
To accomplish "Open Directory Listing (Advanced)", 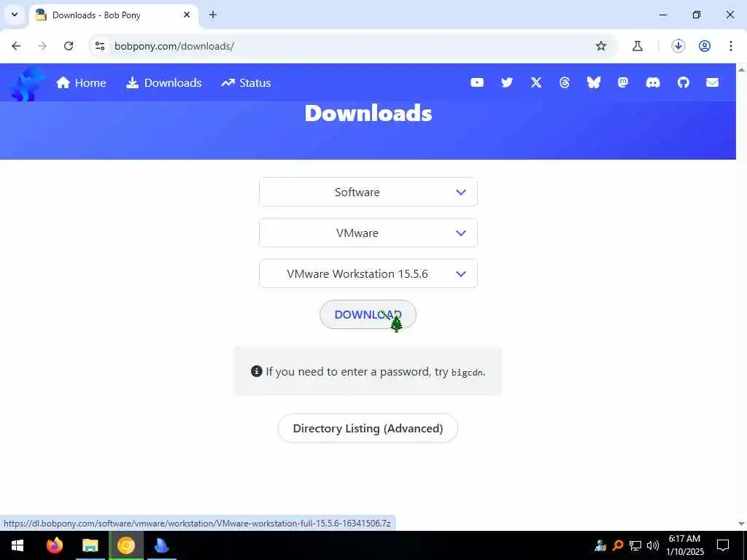I will pos(368,428).
